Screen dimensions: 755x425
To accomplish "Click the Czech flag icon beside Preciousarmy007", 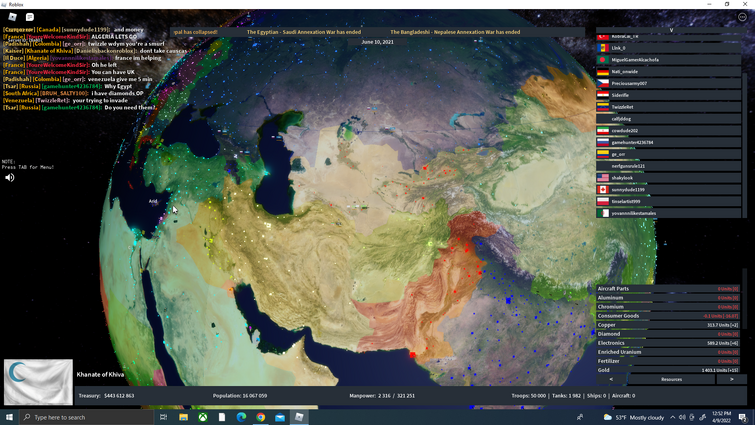I will [603, 83].
